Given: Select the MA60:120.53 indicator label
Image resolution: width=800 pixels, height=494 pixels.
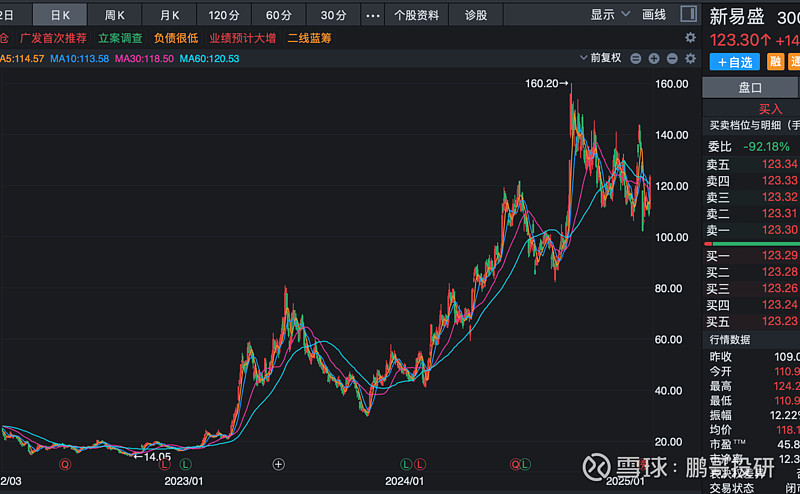Looking at the screenshot, I should [209, 59].
